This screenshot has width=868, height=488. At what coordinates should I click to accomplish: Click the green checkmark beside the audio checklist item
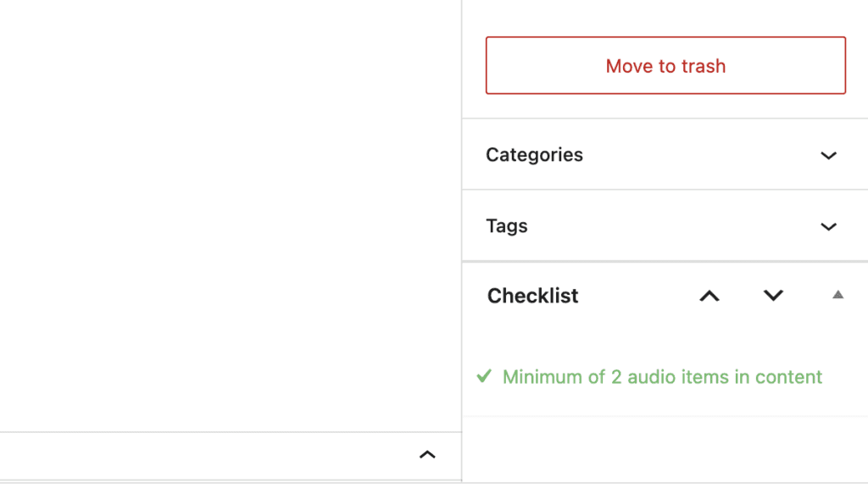tap(486, 376)
